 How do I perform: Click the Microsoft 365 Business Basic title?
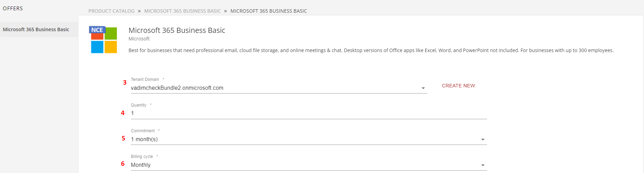pos(177,30)
